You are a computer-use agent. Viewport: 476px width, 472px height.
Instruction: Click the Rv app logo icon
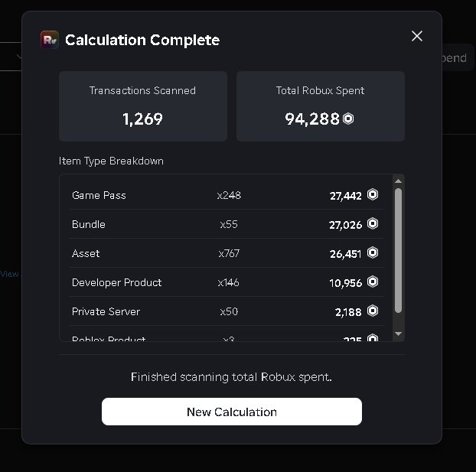(x=50, y=40)
